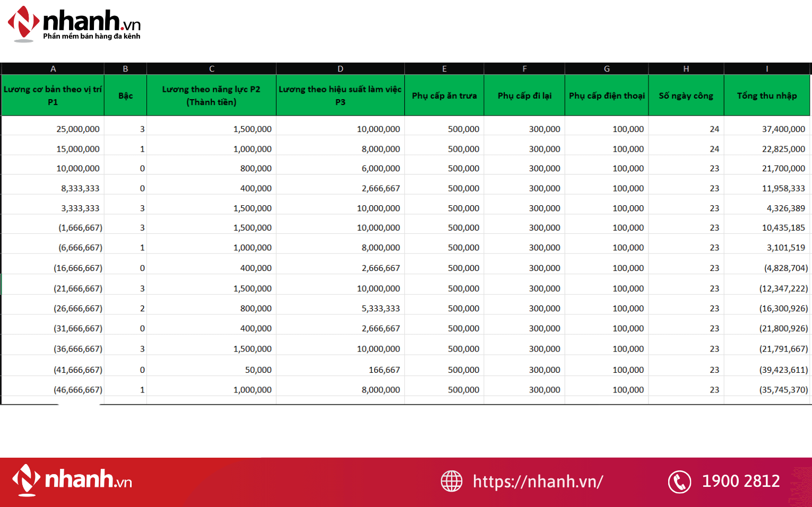
Task: Click the 1900 2812 hotline number
Action: 740,481
